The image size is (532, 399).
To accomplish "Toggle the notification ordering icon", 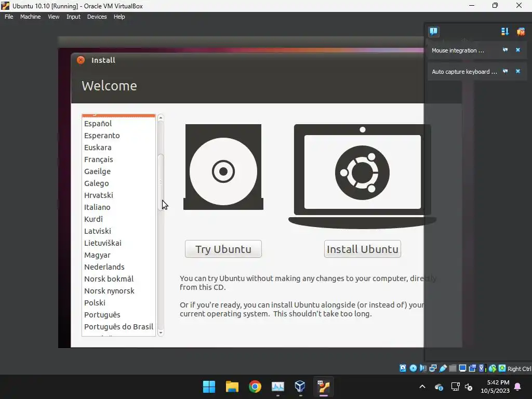I will 505,32.
